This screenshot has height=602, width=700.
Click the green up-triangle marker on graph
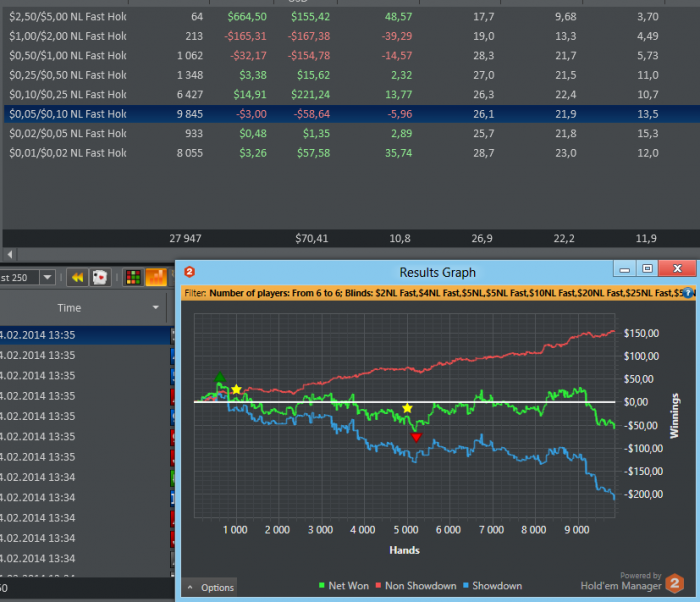pos(220,378)
